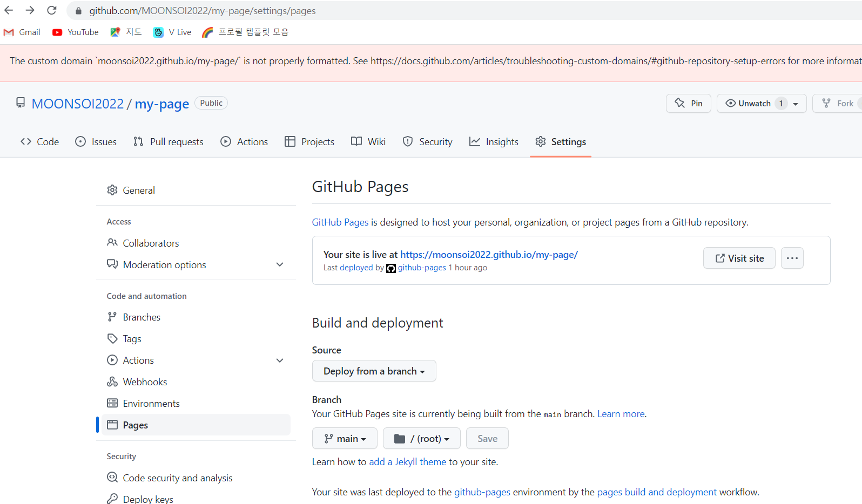Open the 지도 maps bookmark

[126, 32]
